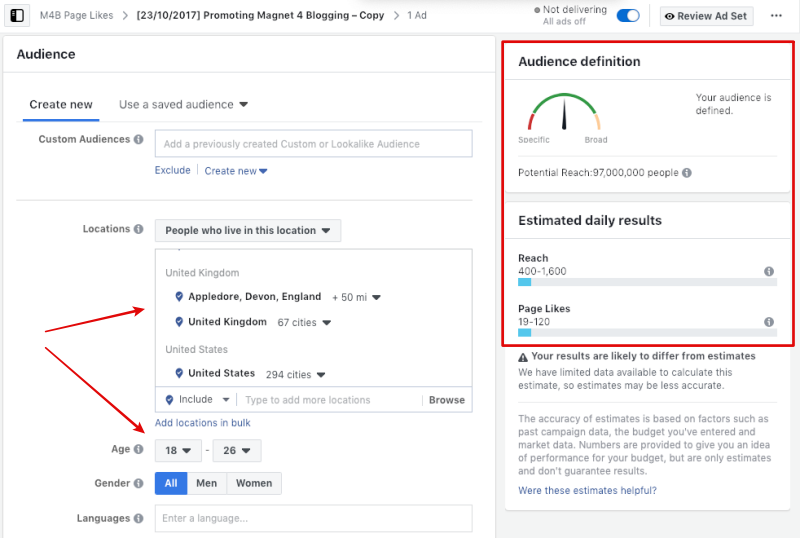Open the three-dots more options menu
Viewport: 800px width, 538px height.
click(776, 16)
